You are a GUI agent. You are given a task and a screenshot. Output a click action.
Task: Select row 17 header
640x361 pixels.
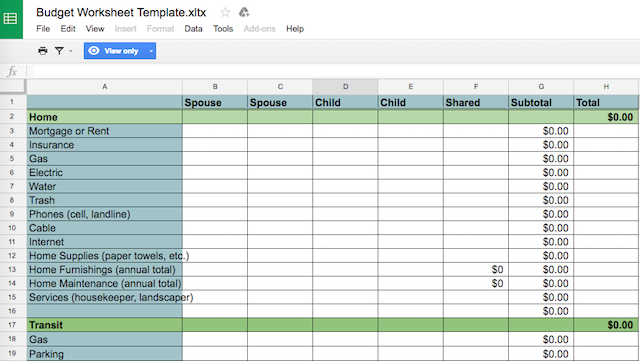point(12,325)
